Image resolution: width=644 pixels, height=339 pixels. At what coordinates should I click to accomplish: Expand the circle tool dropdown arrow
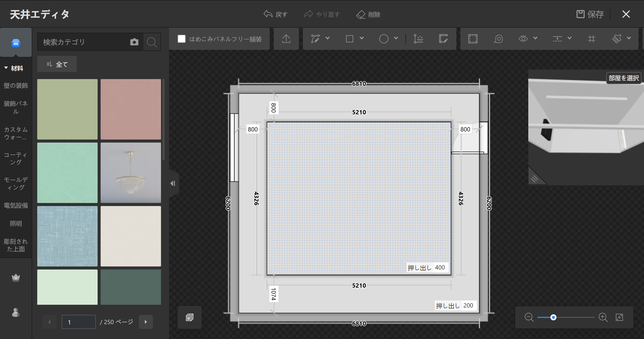(x=396, y=38)
